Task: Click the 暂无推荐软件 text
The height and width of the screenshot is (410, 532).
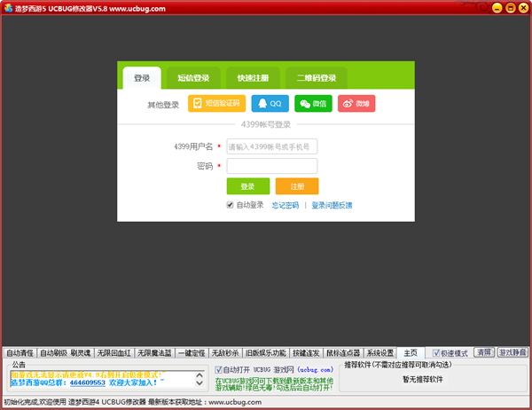Action: tap(423, 379)
